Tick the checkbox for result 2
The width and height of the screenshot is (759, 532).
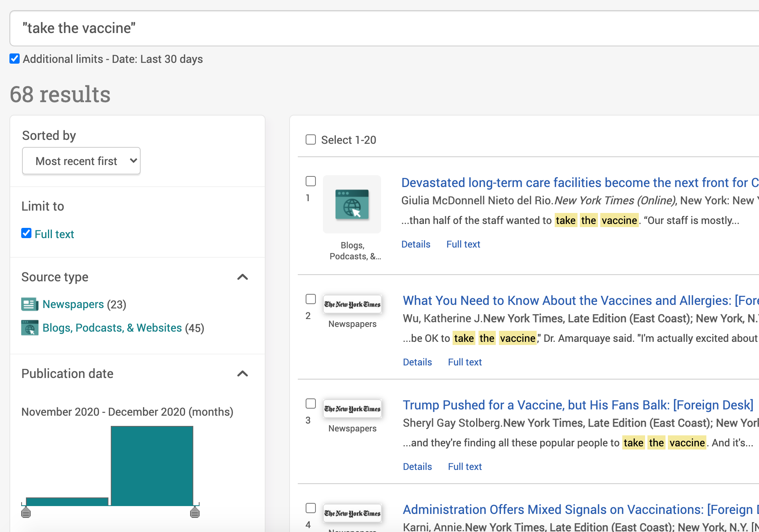tap(311, 299)
